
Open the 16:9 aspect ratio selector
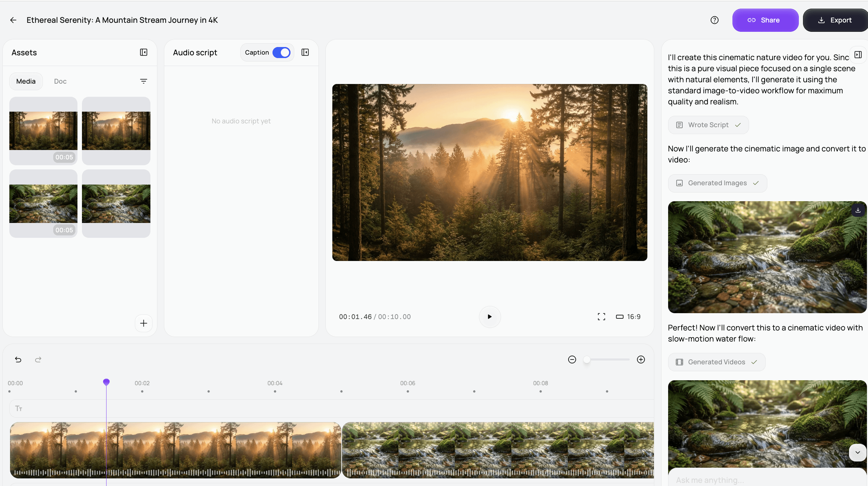[x=628, y=317]
